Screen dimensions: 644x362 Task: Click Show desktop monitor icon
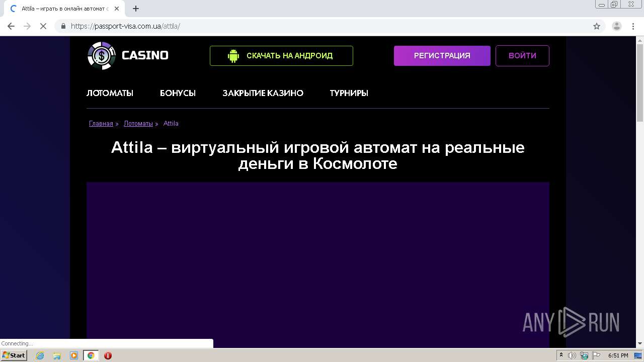[x=638, y=355]
